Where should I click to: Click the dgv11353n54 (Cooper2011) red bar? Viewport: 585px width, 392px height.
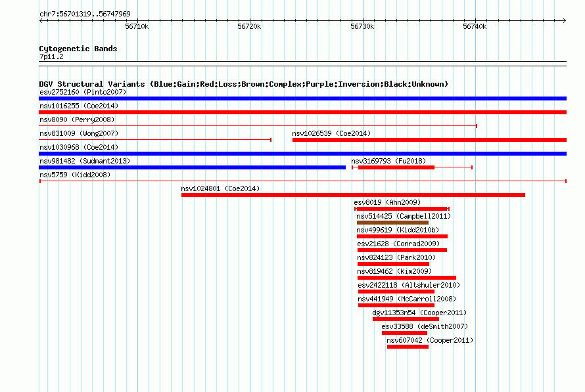(406, 319)
